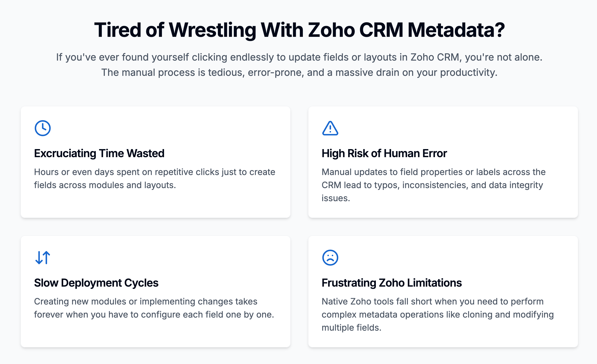Click the first subtitle line mentioning clicking endlessly
The height and width of the screenshot is (364, 597).
coord(299,57)
